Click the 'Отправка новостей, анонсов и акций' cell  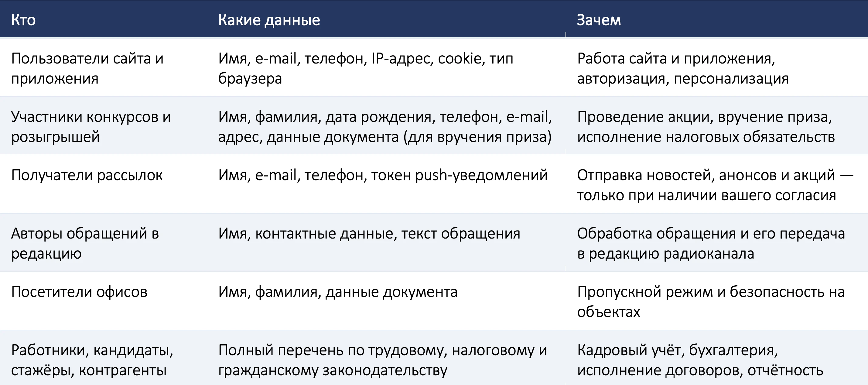point(717,184)
